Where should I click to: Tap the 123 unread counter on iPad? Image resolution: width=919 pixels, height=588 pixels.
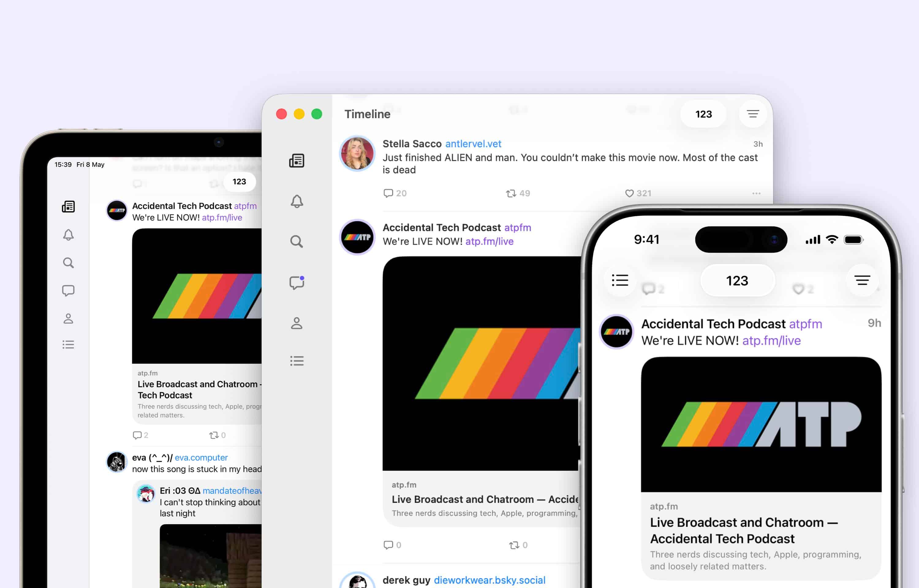pyautogui.click(x=239, y=181)
